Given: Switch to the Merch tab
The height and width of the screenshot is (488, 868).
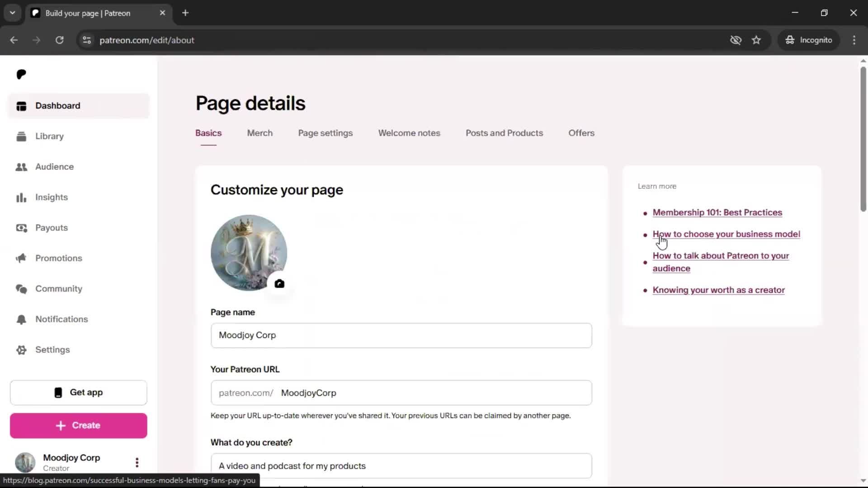Looking at the screenshot, I should coord(260,133).
